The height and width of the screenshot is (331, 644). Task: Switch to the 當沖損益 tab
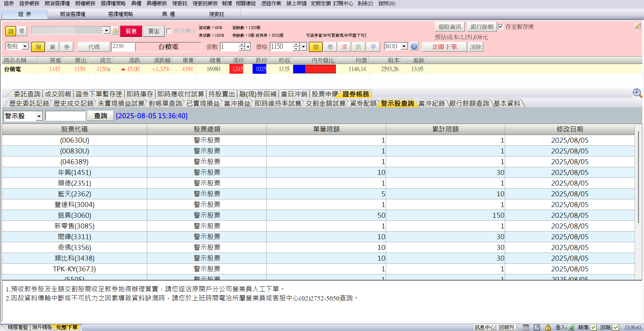pos(237,104)
